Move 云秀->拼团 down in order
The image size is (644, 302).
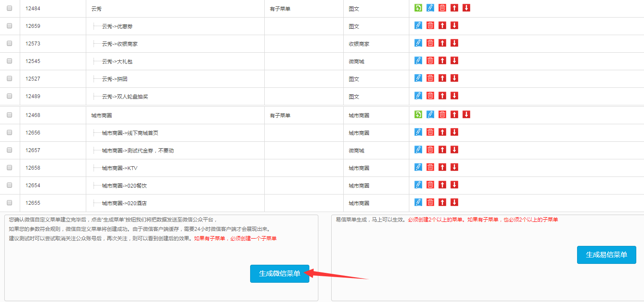[454, 78]
